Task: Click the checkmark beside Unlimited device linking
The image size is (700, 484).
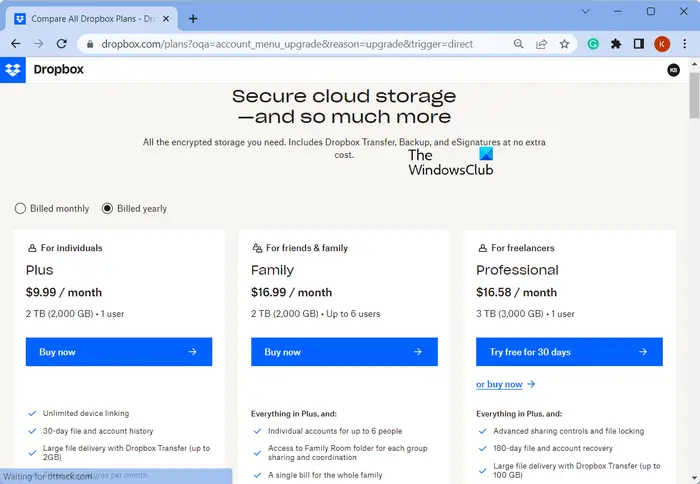Action: coord(32,413)
